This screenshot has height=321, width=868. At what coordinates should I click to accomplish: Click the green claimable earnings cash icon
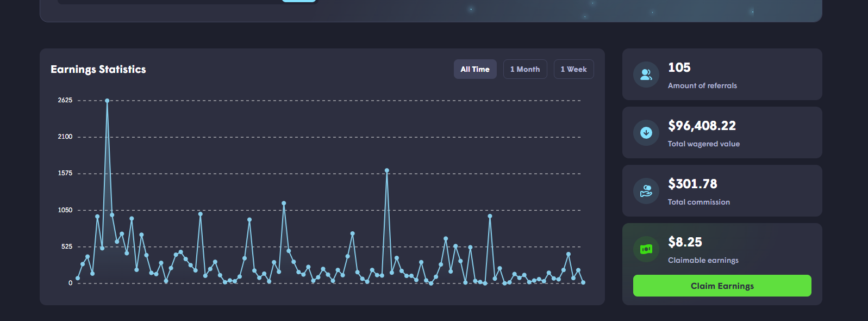click(646, 249)
